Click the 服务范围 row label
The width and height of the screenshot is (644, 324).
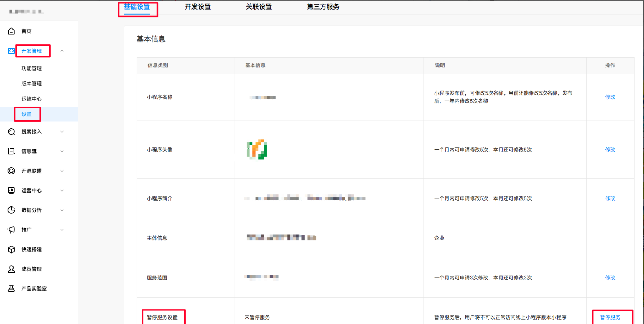pyautogui.click(x=157, y=277)
